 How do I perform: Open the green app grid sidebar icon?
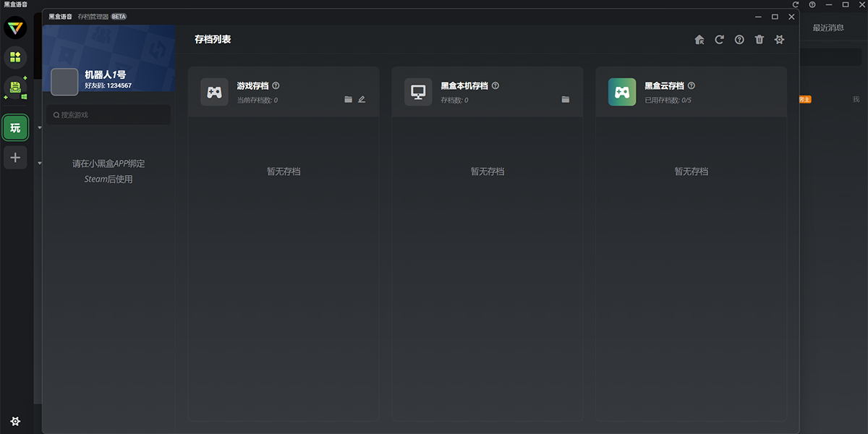tap(15, 56)
